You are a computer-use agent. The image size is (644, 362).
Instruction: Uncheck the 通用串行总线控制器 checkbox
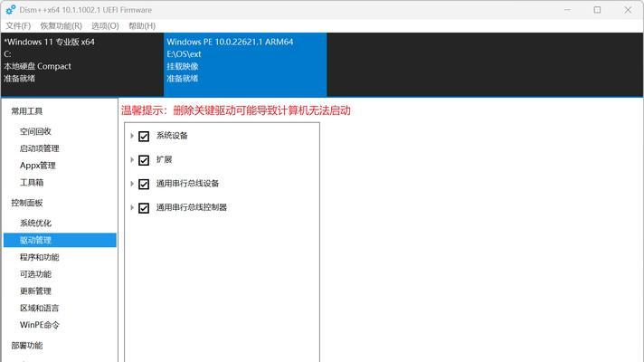[x=144, y=207]
